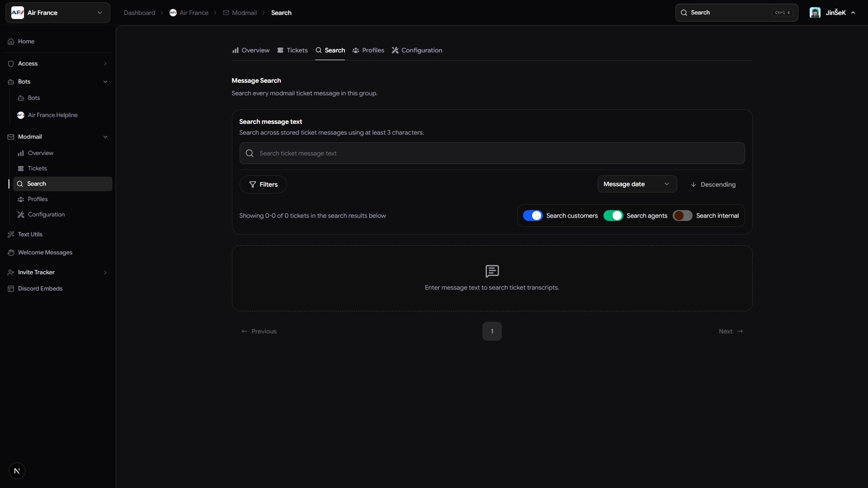Viewport: 868px width, 488px height.
Task: Click the chat bubble icon in empty results
Action: point(492,271)
